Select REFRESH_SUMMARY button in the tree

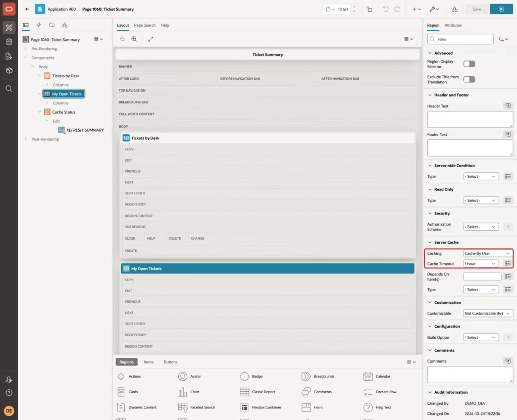pos(85,130)
